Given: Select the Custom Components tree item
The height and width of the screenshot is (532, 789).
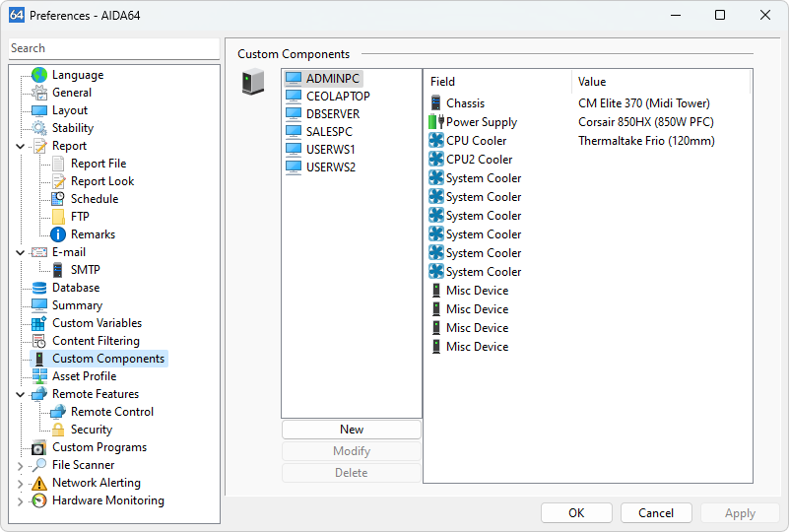Looking at the screenshot, I should (108, 359).
